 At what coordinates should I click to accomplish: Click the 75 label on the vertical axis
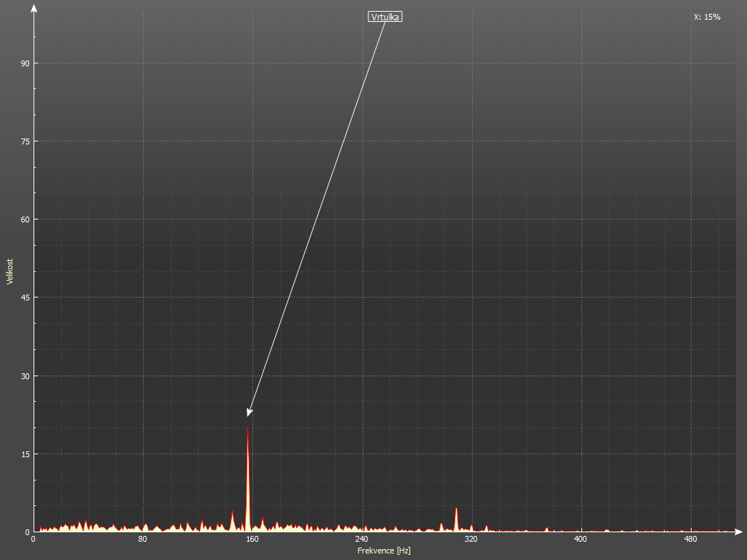25,141
